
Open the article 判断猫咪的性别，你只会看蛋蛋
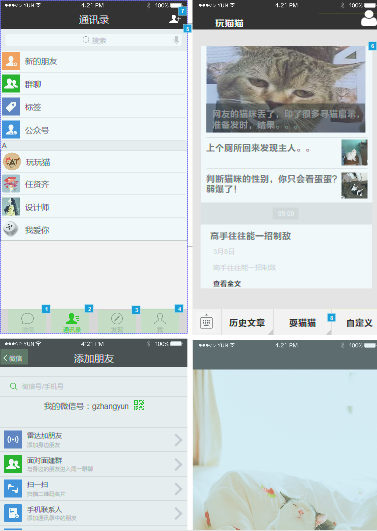click(x=271, y=184)
